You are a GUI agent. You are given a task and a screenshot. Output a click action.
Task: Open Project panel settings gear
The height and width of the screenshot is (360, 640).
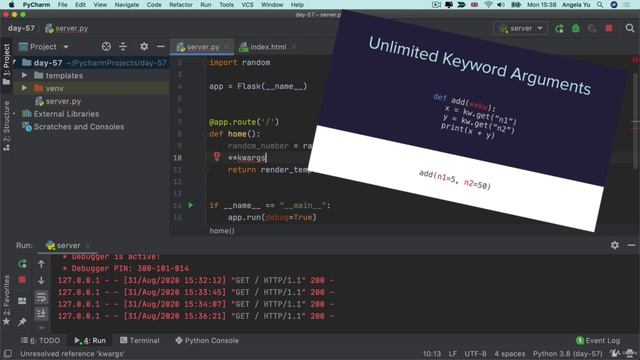point(144,47)
